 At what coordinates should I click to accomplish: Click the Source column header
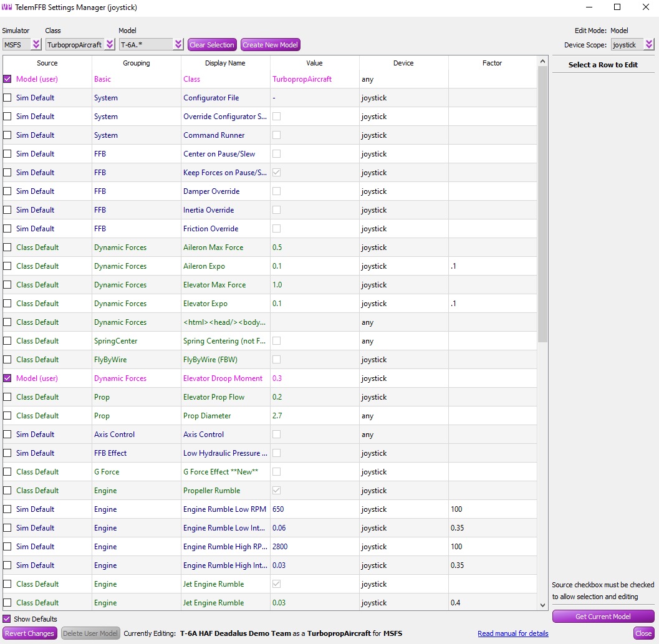point(47,63)
